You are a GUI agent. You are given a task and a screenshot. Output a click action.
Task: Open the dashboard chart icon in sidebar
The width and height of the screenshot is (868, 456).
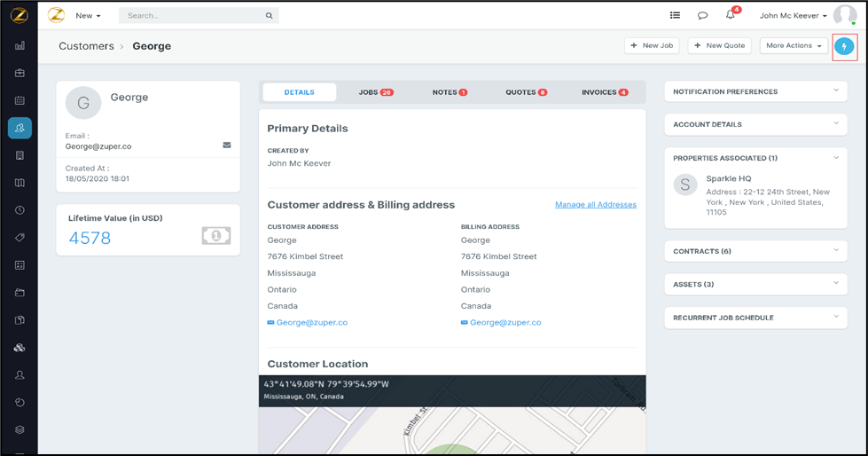click(20, 45)
